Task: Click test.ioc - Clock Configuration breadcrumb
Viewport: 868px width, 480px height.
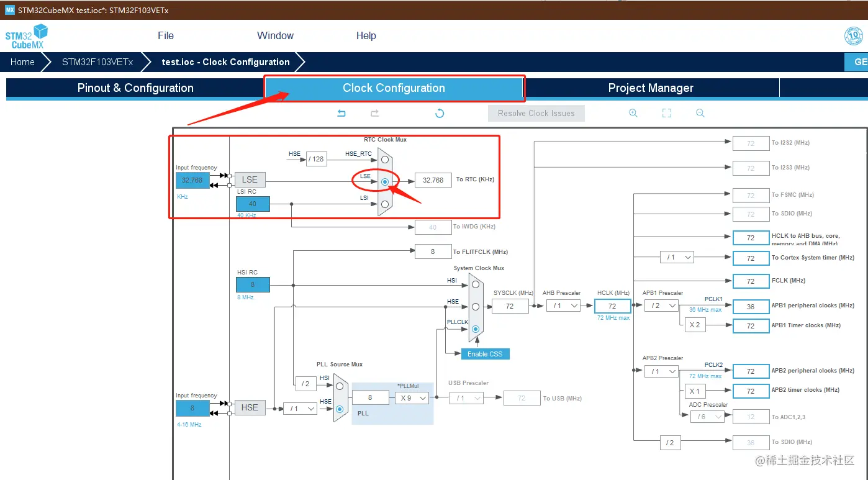Action: pos(225,62)
